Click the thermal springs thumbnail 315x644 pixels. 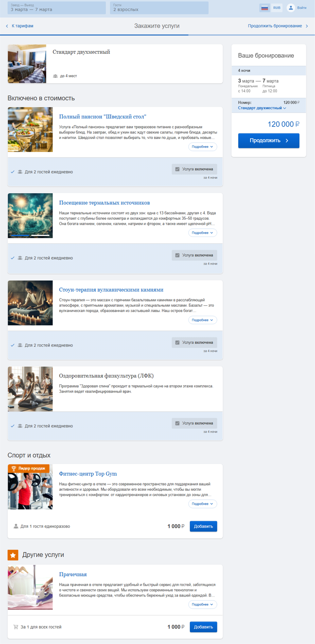[x=30, y=216]
